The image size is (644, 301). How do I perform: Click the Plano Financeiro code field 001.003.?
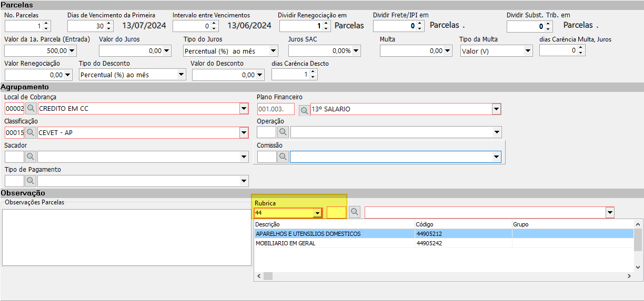pos(276,109)
